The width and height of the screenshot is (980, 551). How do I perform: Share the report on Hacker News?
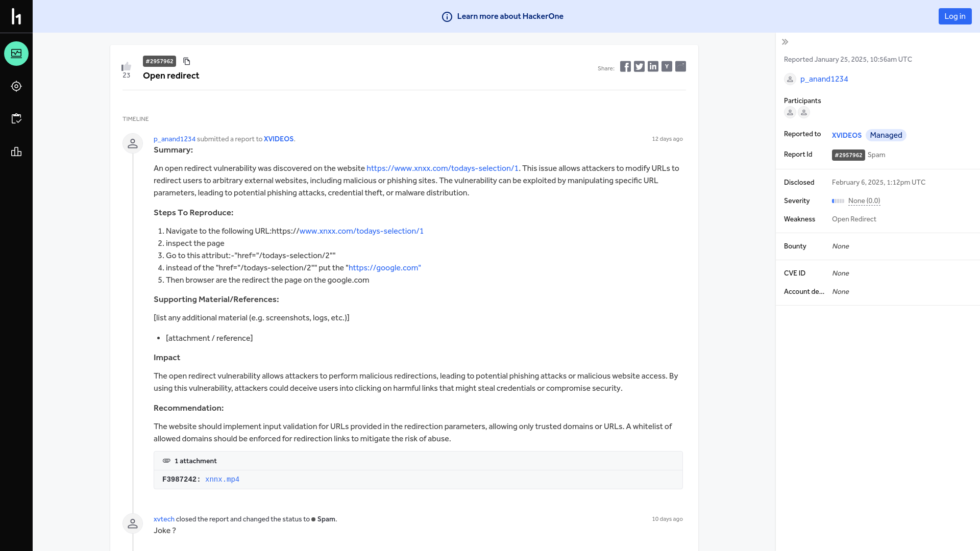[667, 66]
